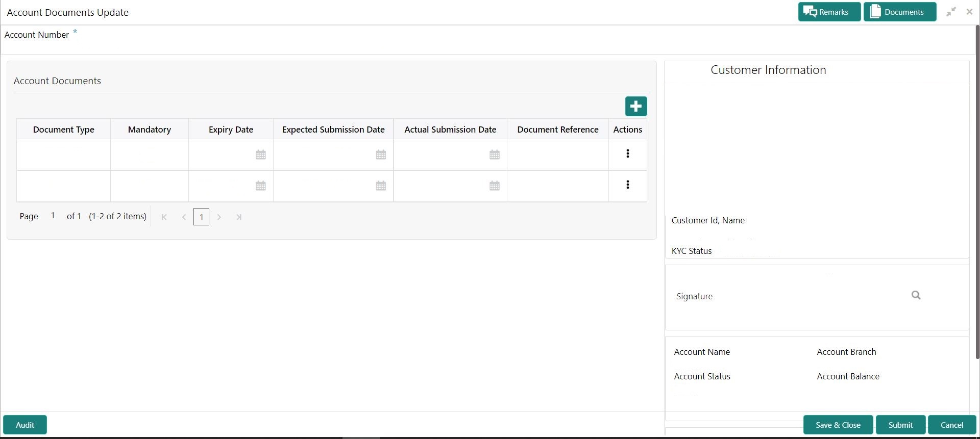Click first row Document Type cell
Image resolution: width=980 pixels, height=439 pixels.
click(64, 154)
